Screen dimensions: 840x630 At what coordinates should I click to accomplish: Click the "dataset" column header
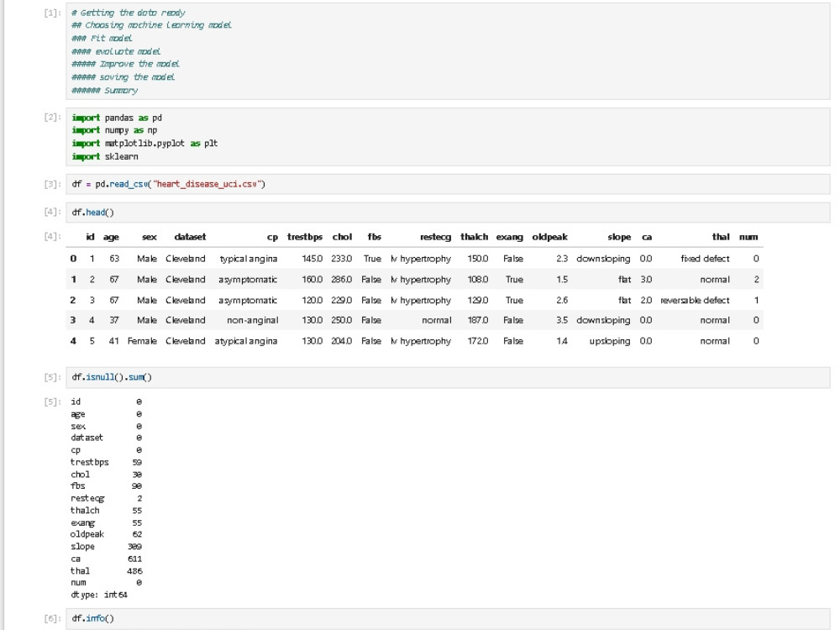coord(190,237)
